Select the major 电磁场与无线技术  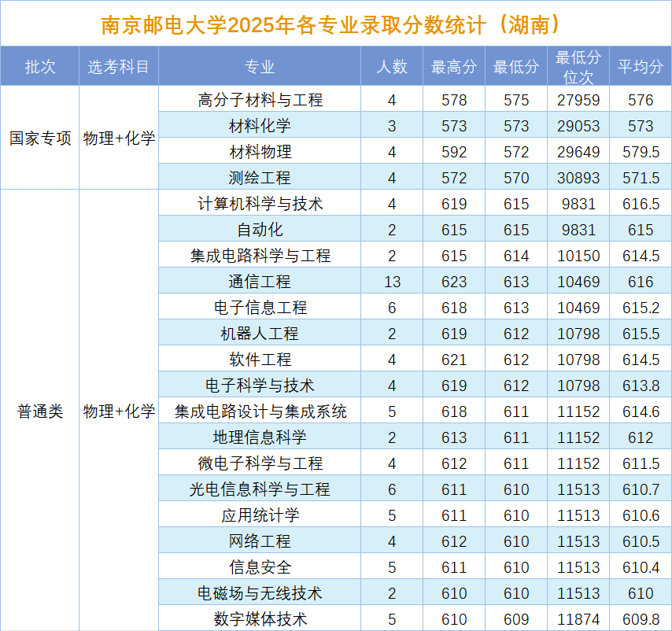tap(260, 593)
